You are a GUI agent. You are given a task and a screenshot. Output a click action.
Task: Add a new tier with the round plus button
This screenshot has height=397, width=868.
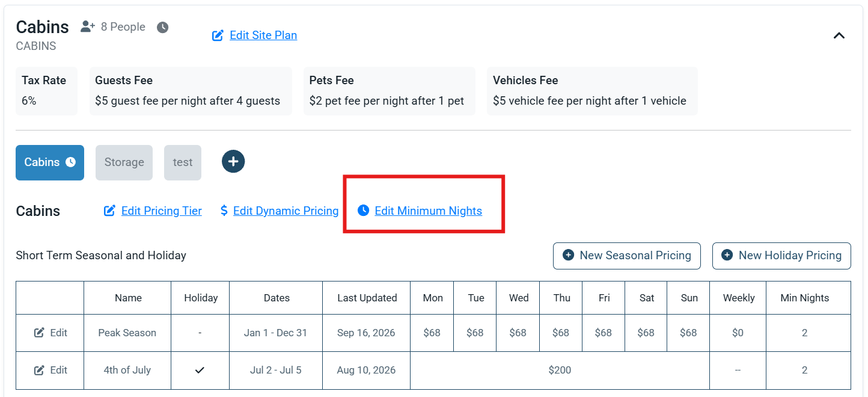pos(233,161)
